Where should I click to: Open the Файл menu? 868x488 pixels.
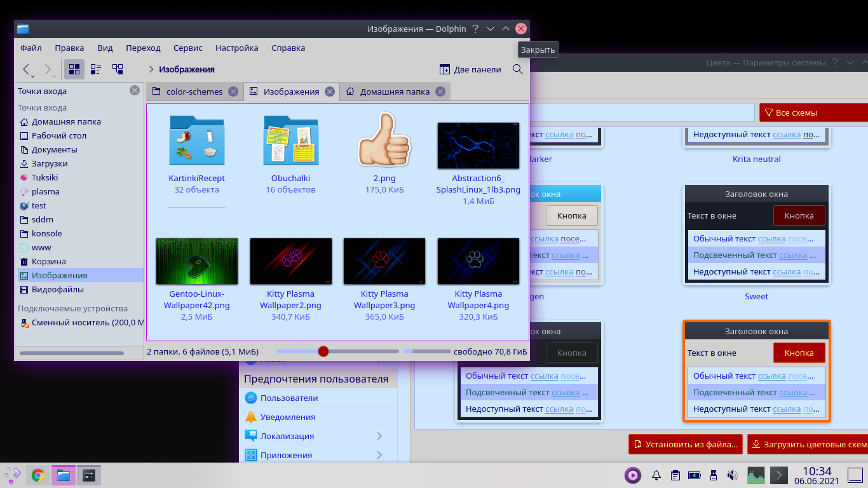point(31,48)
